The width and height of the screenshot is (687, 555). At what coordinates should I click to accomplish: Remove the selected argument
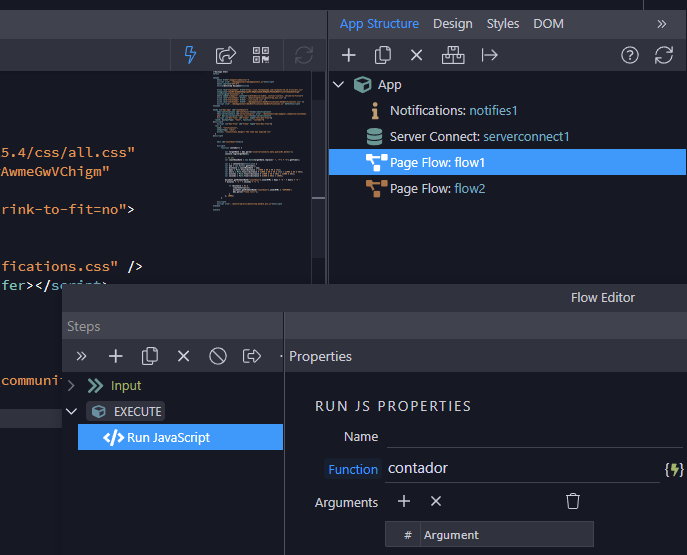(436, 501)
